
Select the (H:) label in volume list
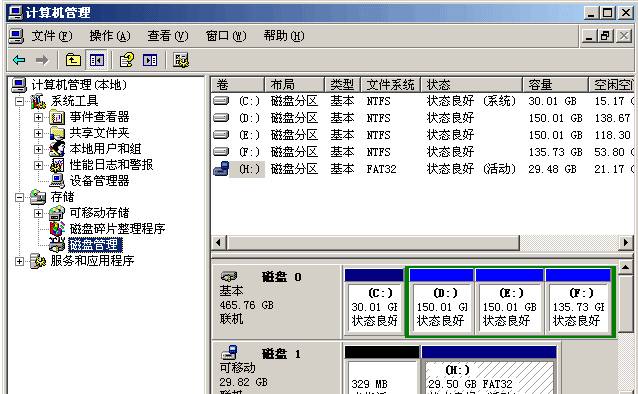pyautogui.click(x=247, y=169)
